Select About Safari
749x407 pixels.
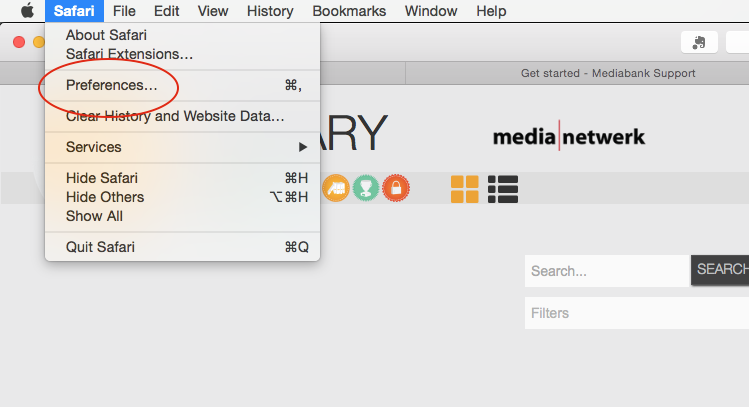point(182,35)
